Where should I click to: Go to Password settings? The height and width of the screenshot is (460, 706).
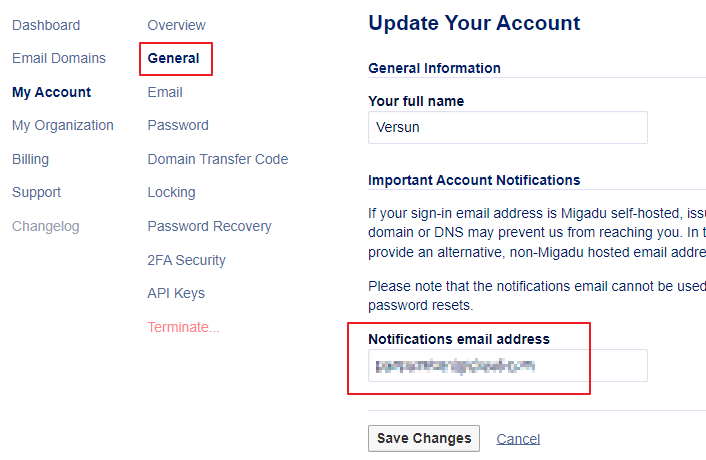point(178,125)
